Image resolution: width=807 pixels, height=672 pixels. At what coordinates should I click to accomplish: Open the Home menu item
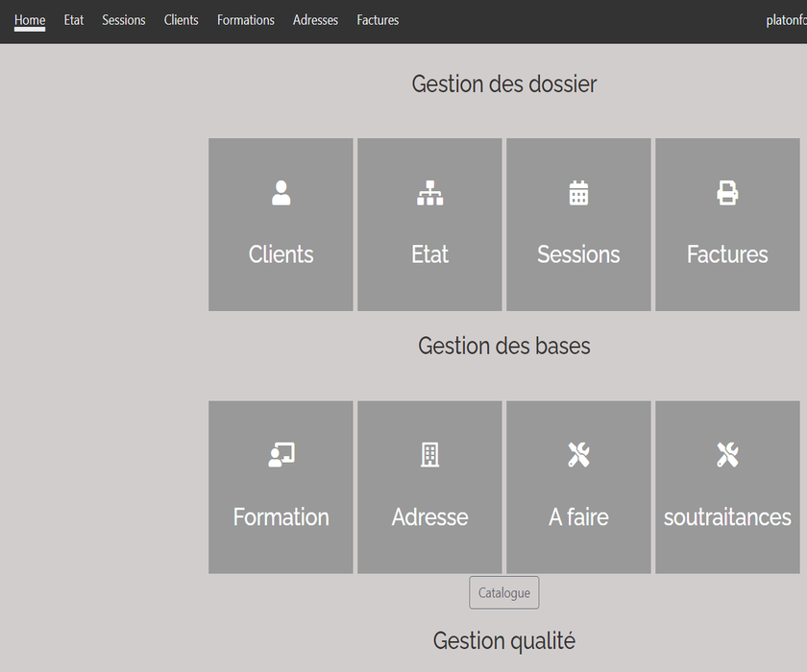coord(30,20)
